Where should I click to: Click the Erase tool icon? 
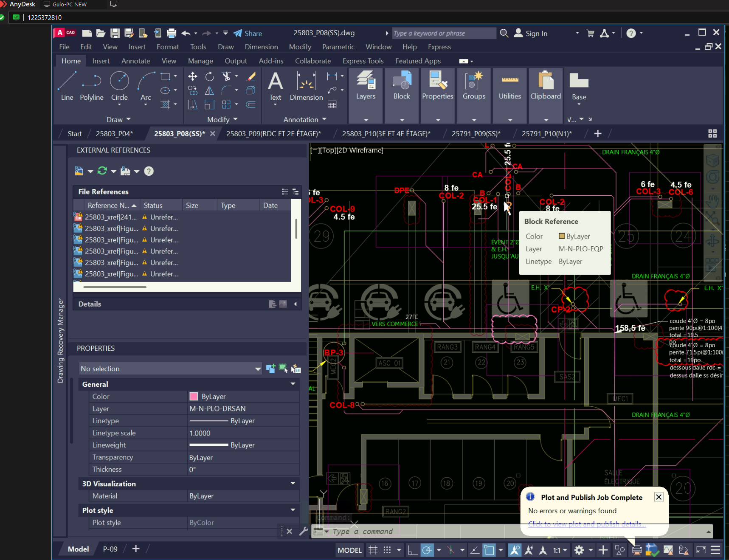251,76
